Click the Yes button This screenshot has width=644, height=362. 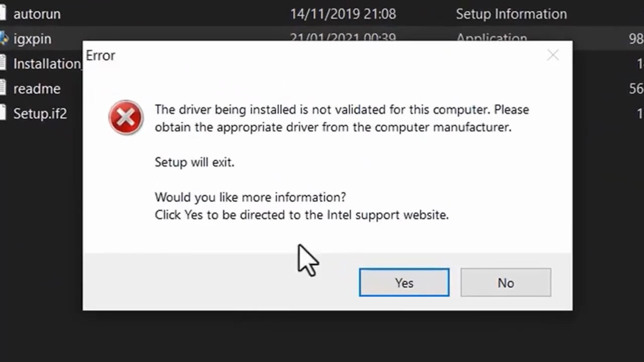(404, 283)
